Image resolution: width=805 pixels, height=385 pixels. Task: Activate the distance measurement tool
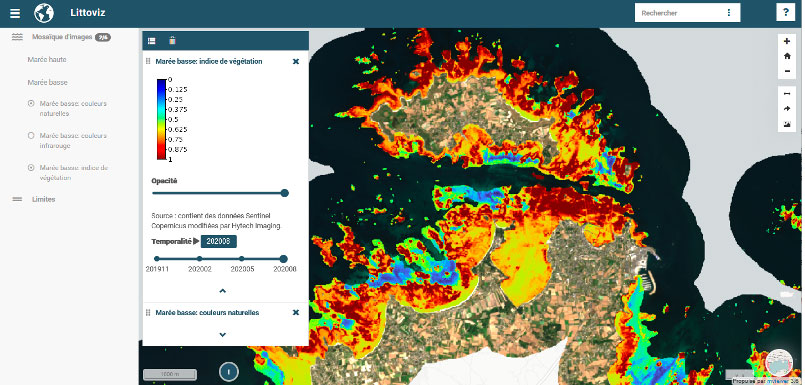787,94
